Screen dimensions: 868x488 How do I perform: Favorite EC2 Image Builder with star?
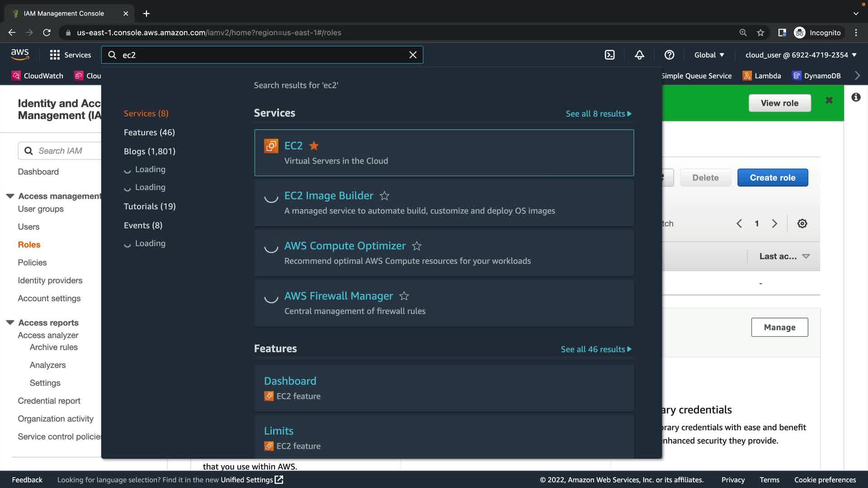click(x=384, y=196)
